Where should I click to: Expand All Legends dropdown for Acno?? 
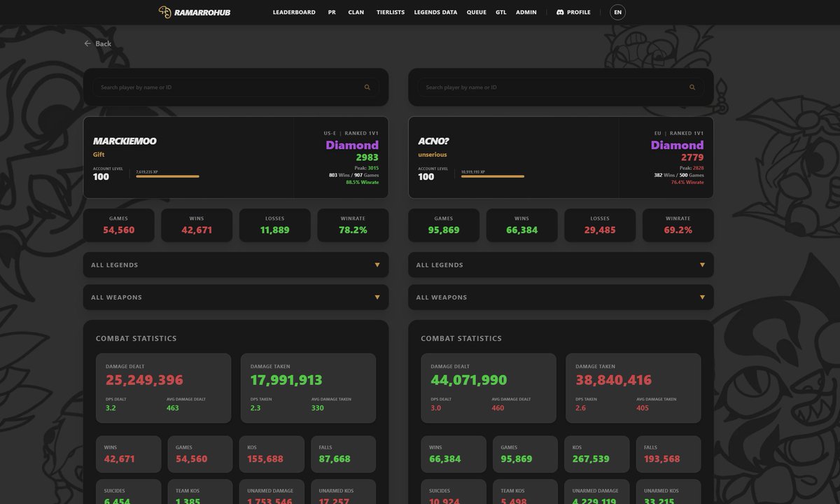coord(561,265)
